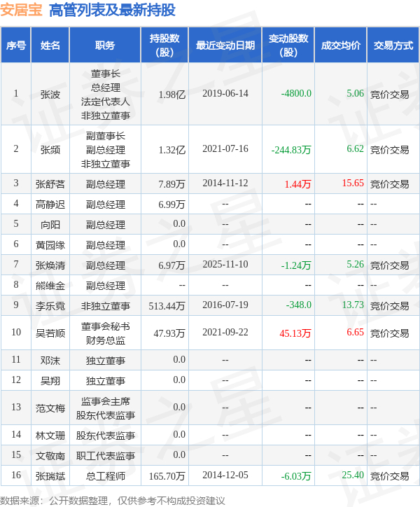Click the 董事会秘书 财务总监 position cell

(105, 333)
